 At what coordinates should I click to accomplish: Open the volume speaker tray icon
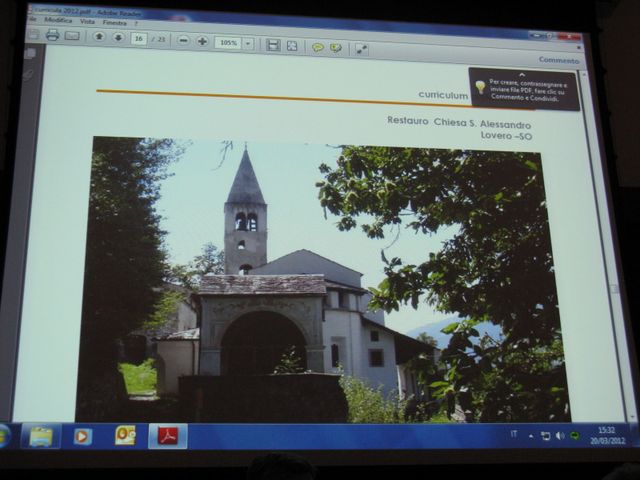click(x=560, y=436)
